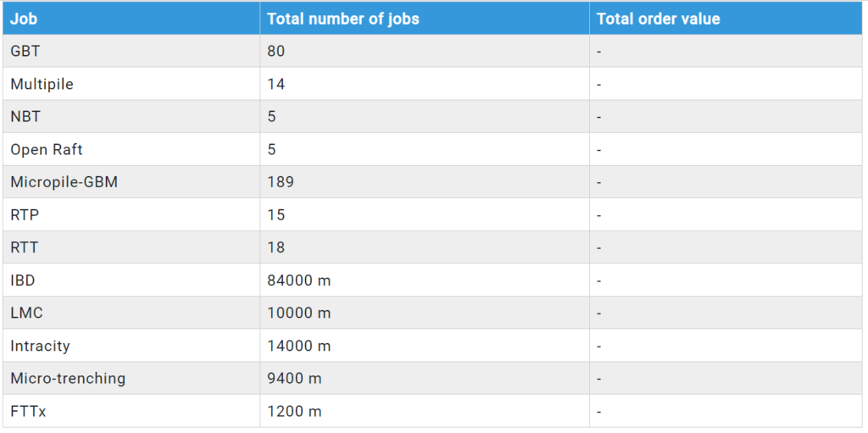
Task: Click the RTT job cell
Action: [x=25, y=247]
